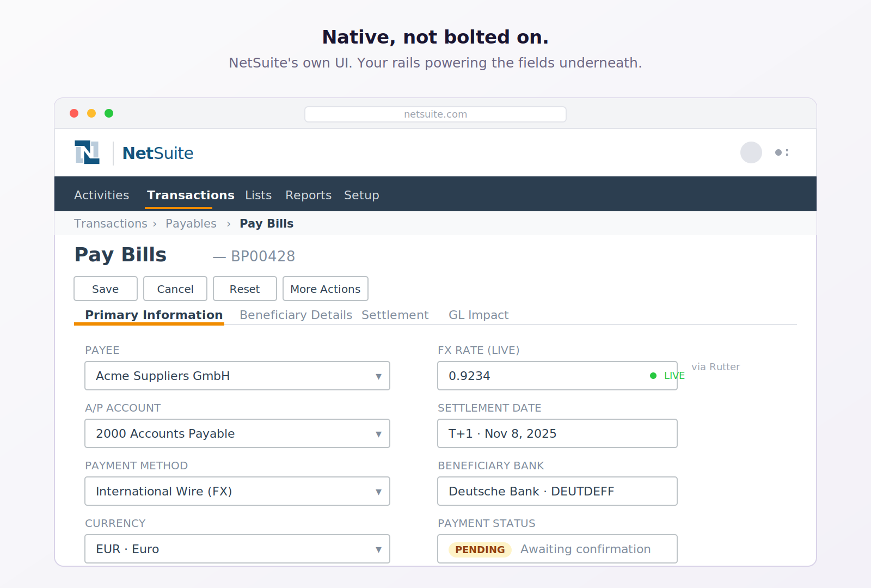Viewport: 871px width, 588px height.
Task: Click the Save button
Action: pos(106,289)
